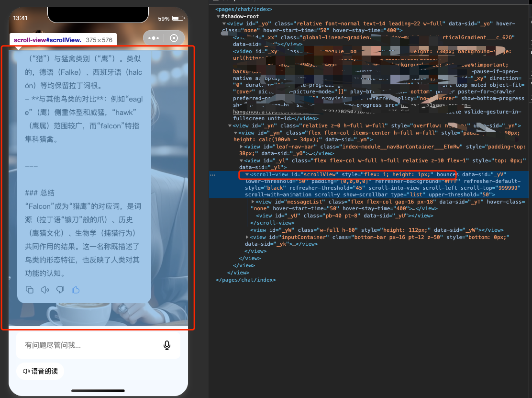
Task: Click the refresher-threshold="45" attribute
Action: point(327,188)
